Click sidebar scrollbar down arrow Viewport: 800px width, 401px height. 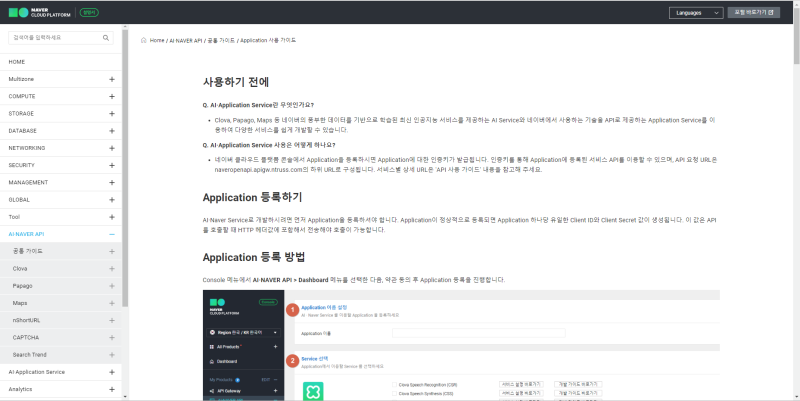click(125, 397)
